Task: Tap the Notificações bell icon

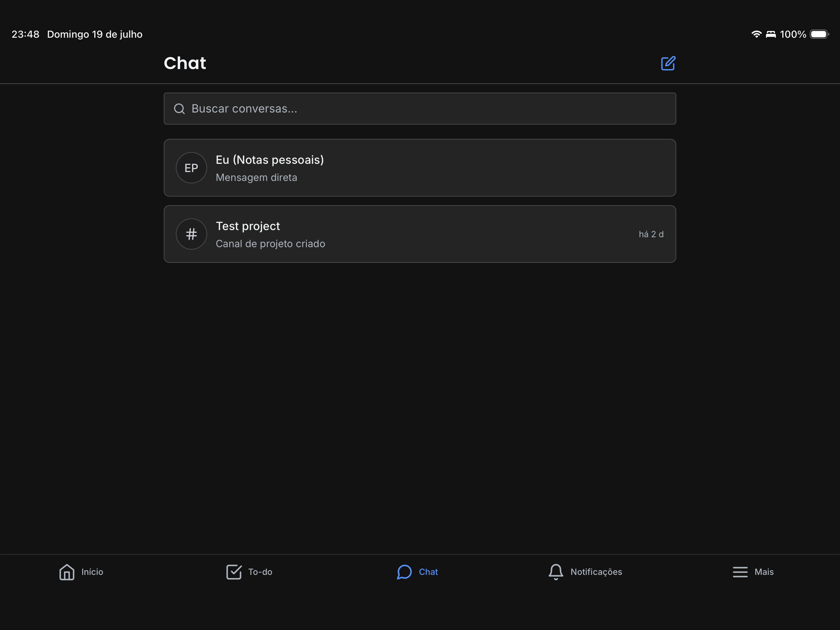Action: [556, 572]
